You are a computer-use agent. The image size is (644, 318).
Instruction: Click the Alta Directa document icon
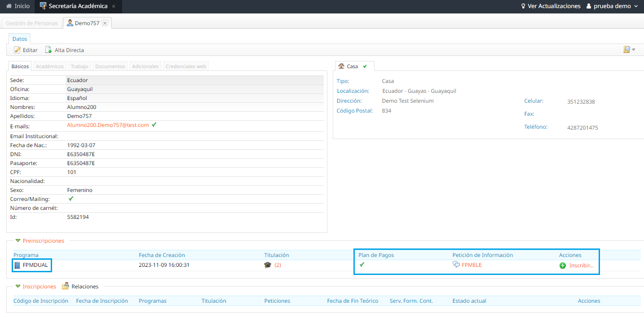pos(48,50)
